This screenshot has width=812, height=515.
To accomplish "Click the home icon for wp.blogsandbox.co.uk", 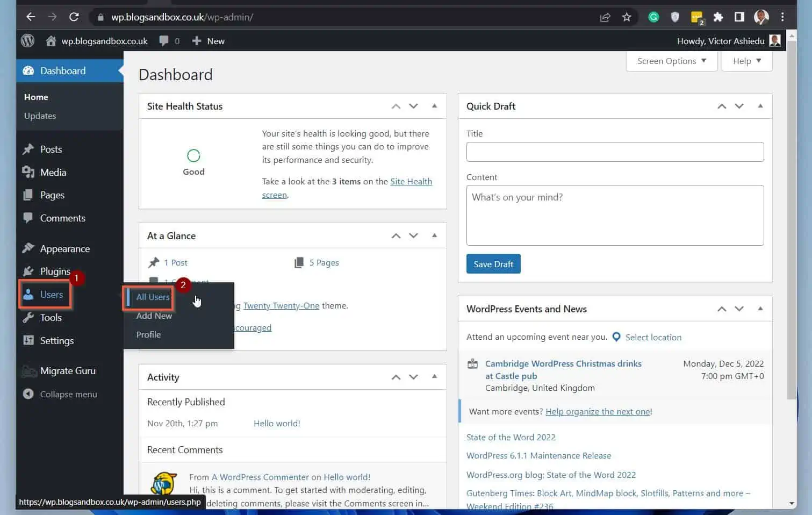I will tap(51, 41).
